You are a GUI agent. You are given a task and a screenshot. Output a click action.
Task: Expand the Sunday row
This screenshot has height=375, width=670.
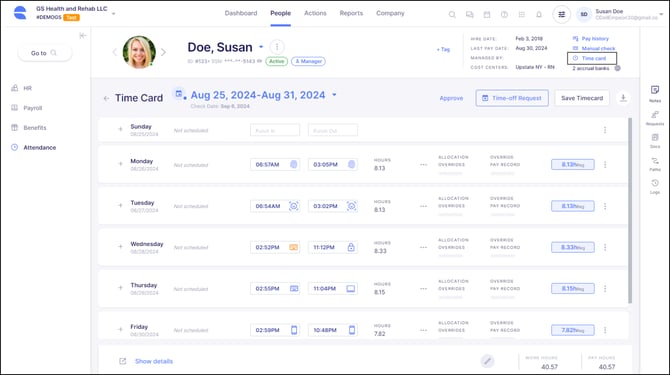pos(120,129)
